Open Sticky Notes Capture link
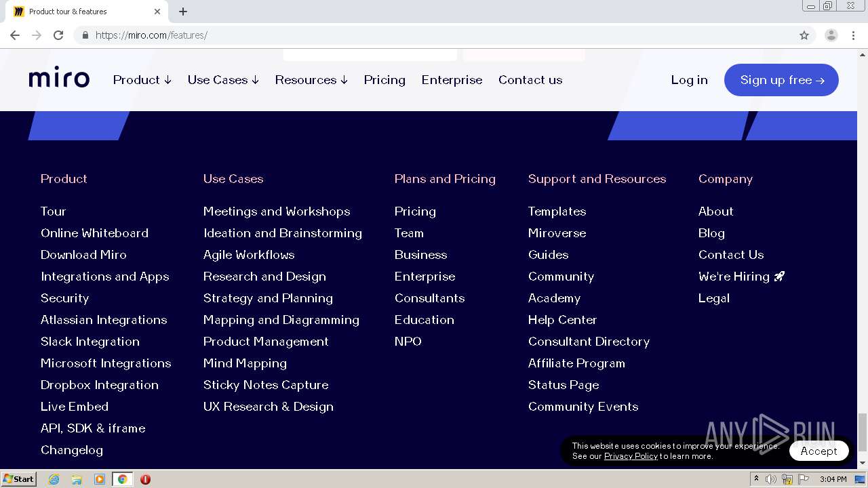This screenshot has width=868, height=488. [x=266, y=385]
